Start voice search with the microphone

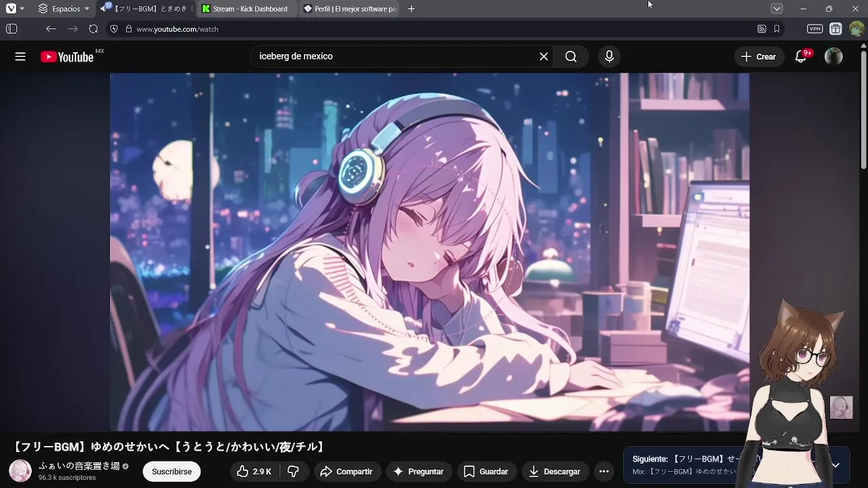coord(609,57)
